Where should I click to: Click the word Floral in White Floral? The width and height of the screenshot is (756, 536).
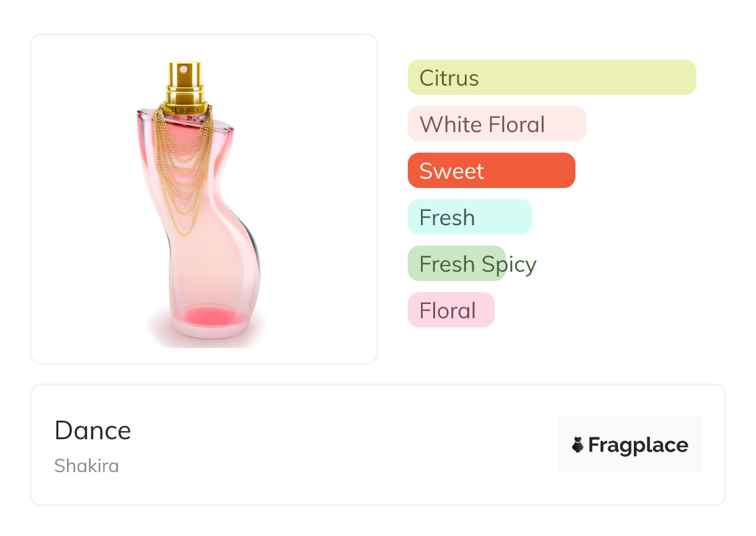pyautogui.click(x=516, y=125)
